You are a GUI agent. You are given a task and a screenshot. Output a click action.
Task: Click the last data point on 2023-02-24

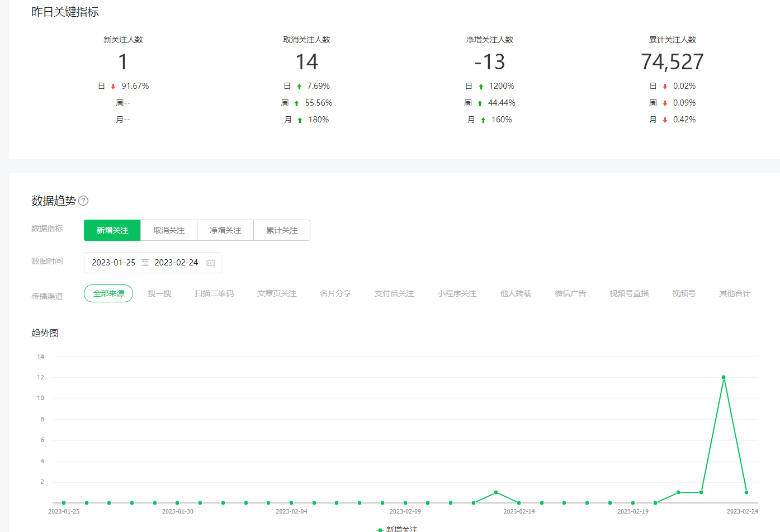[746, 492]
